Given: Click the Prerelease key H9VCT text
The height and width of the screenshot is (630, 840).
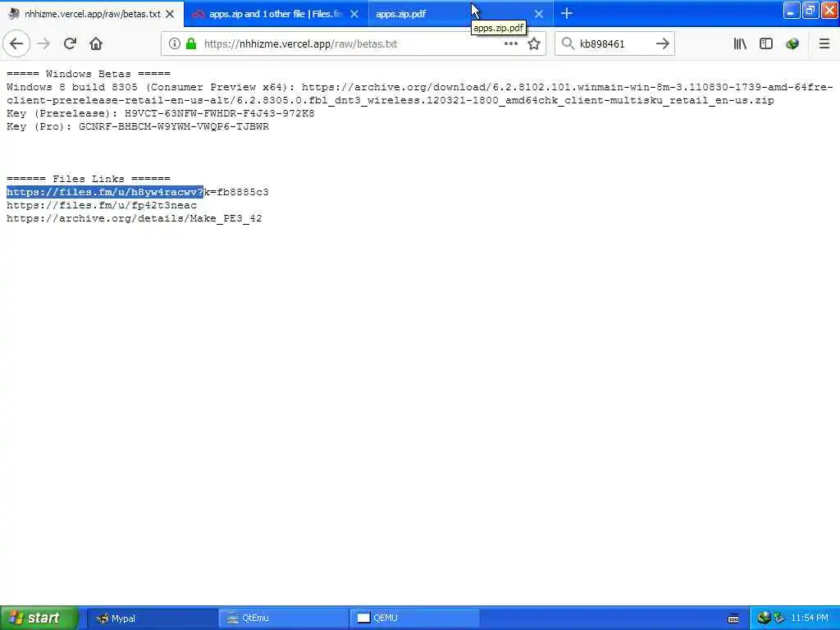Looking at the screenshot, I should click(x=220, y=113).
